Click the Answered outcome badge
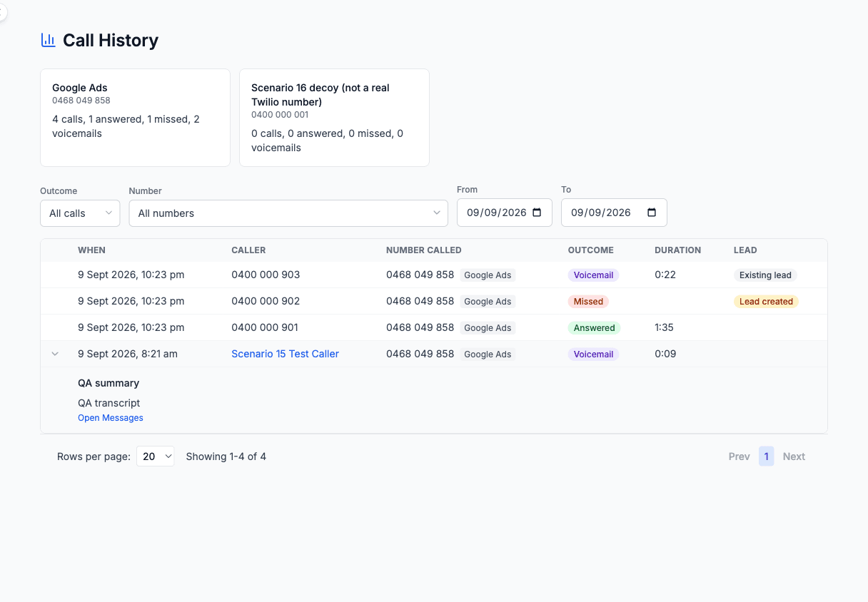The image size is (868, 602). point(594,328)
